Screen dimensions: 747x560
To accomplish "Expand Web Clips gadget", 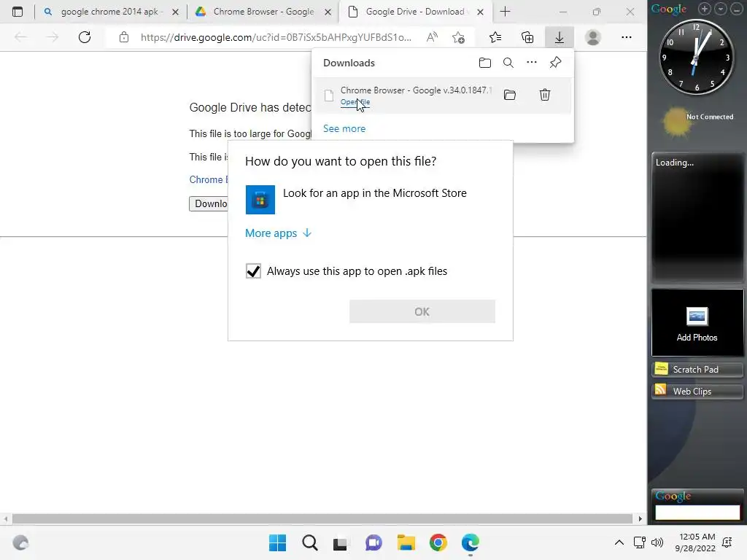I will 697,392.
